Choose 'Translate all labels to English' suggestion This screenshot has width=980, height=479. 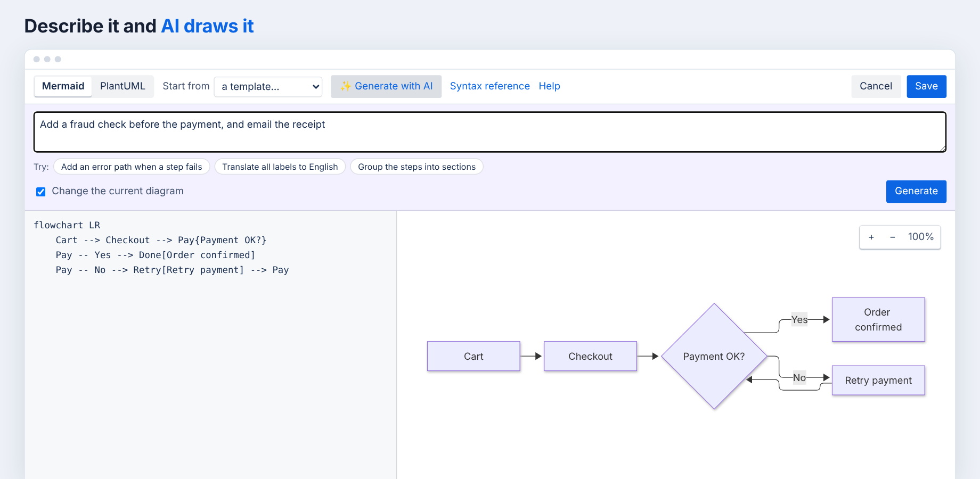(x=280, y=167)
